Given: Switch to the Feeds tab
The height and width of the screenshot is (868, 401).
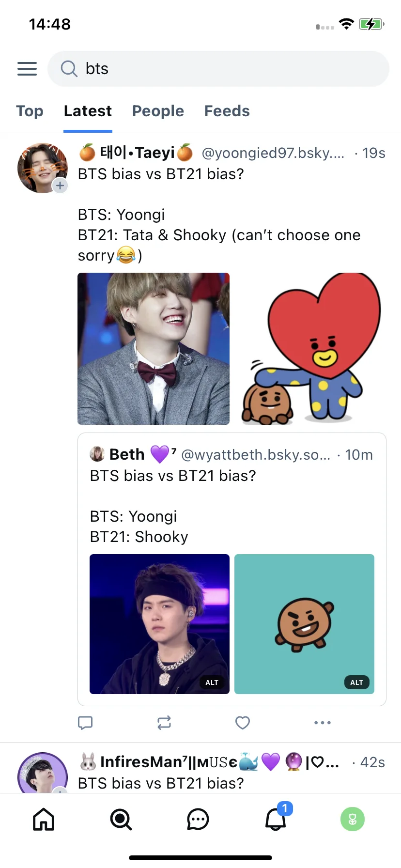Looking at the screenshot, I should (227, 111).
